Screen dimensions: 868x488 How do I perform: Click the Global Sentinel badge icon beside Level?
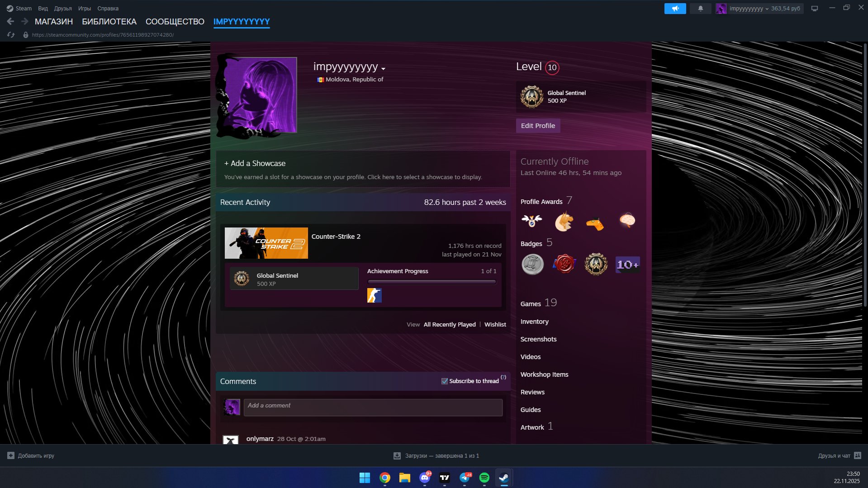(x=531, y=97)
